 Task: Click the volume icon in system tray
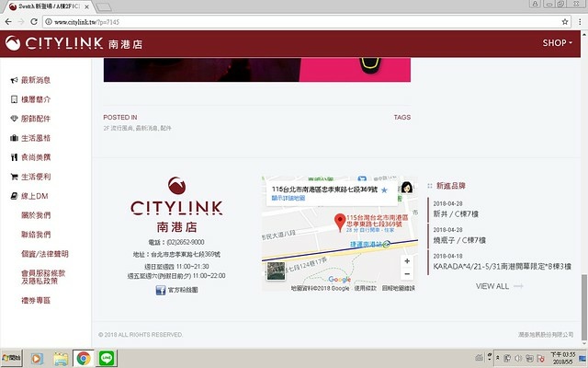point(518,358)
